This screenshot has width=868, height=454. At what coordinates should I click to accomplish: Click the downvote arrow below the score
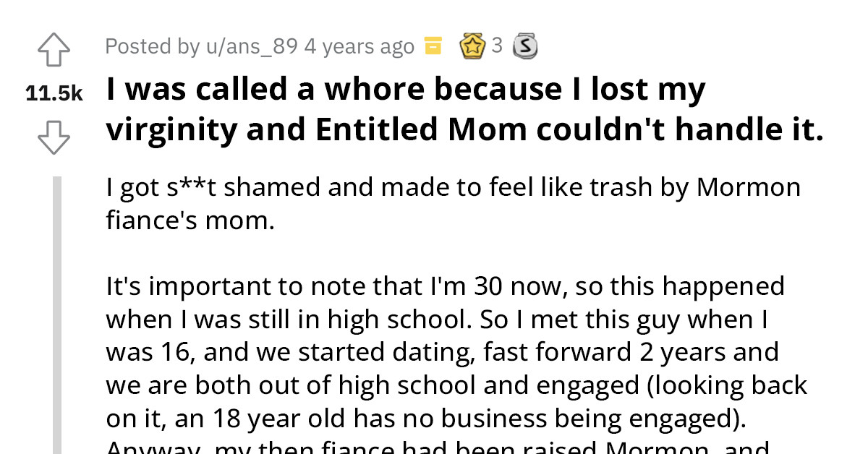[54, 137]
